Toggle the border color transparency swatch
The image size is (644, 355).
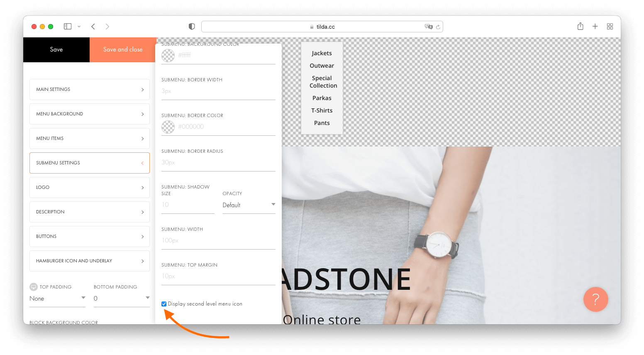point(168,127)
